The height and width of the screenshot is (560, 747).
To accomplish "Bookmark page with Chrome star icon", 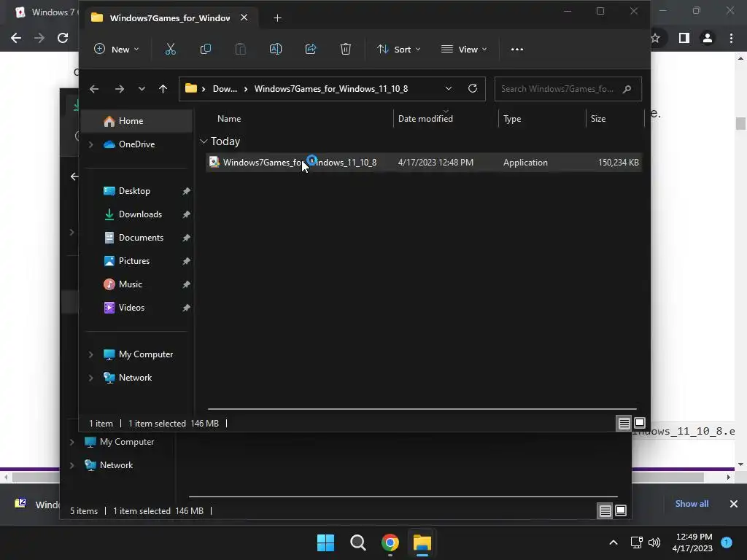I will tap(656, 38).
